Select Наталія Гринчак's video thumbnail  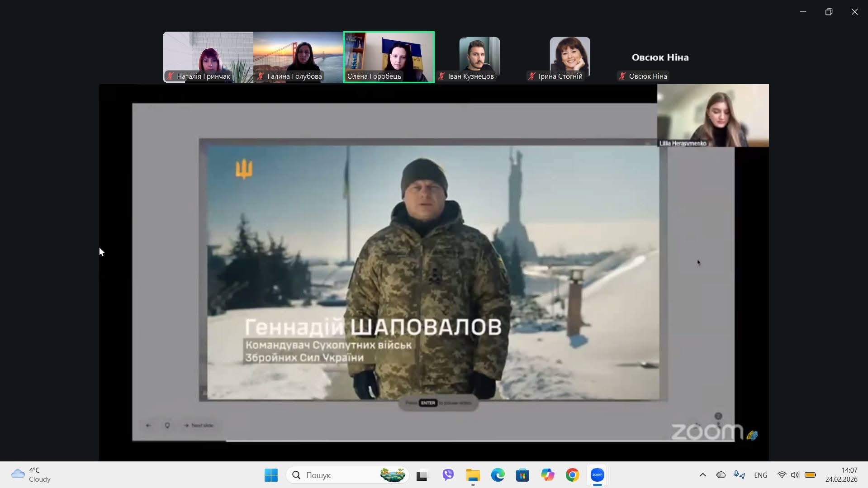tap(208, 57)
